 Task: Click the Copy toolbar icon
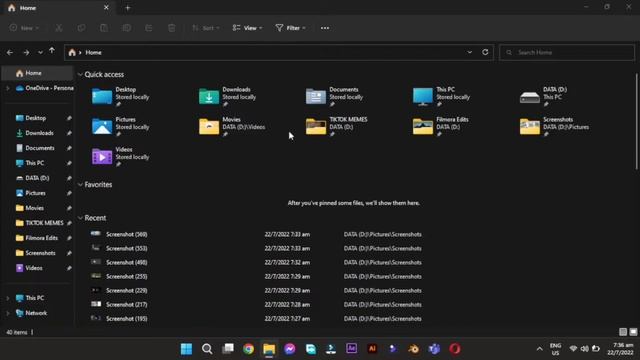[82, 28]
